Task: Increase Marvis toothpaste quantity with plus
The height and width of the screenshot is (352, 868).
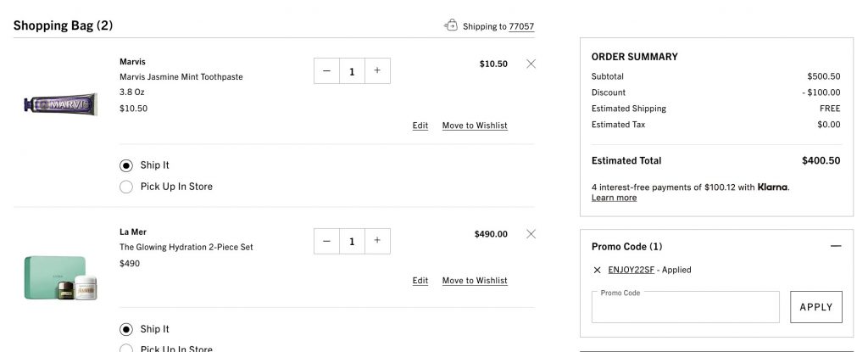Action: [x=377, y=71]
